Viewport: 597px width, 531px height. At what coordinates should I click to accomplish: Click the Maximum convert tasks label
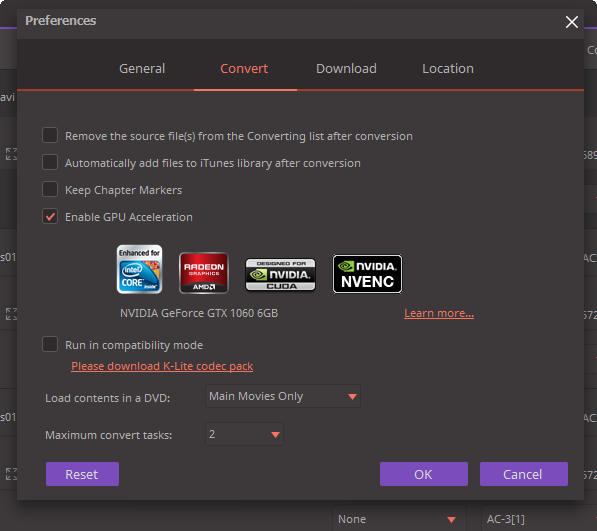pos(109,435)
